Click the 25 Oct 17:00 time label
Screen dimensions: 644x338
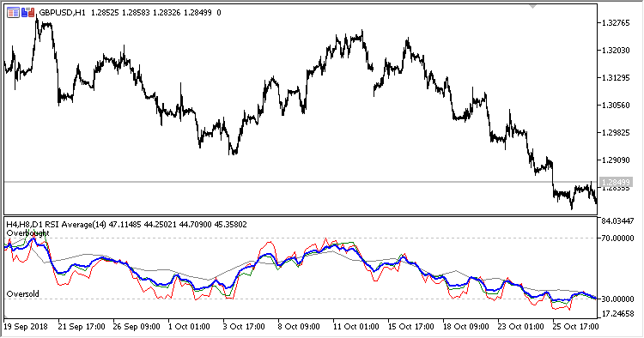575,327
